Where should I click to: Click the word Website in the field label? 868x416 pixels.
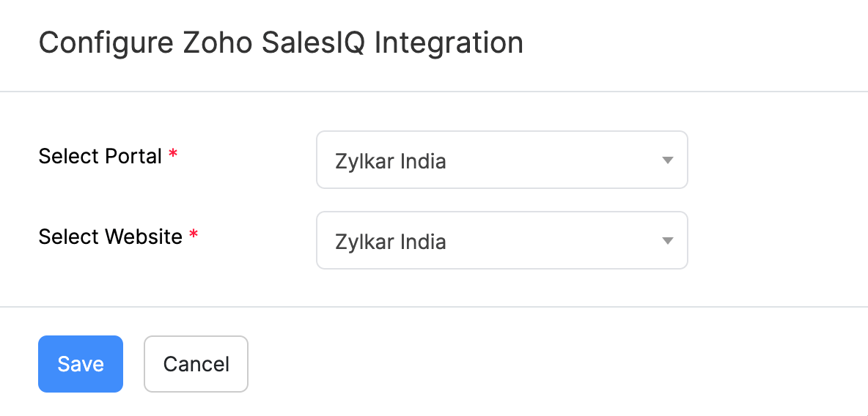click(144, 237)
